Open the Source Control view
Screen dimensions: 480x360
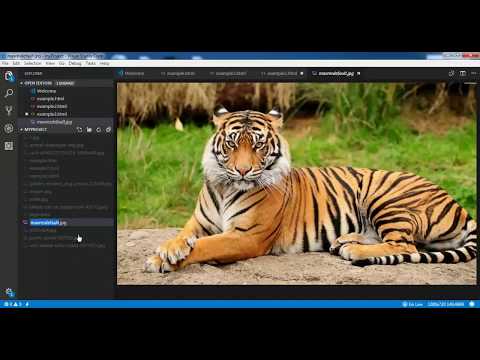pos(9,110)
